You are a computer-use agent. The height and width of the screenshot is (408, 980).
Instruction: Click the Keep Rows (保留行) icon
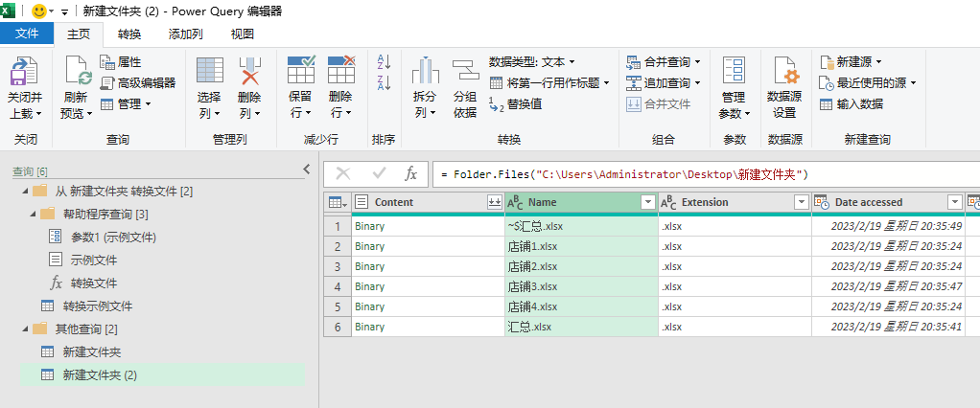coord(301,74)
